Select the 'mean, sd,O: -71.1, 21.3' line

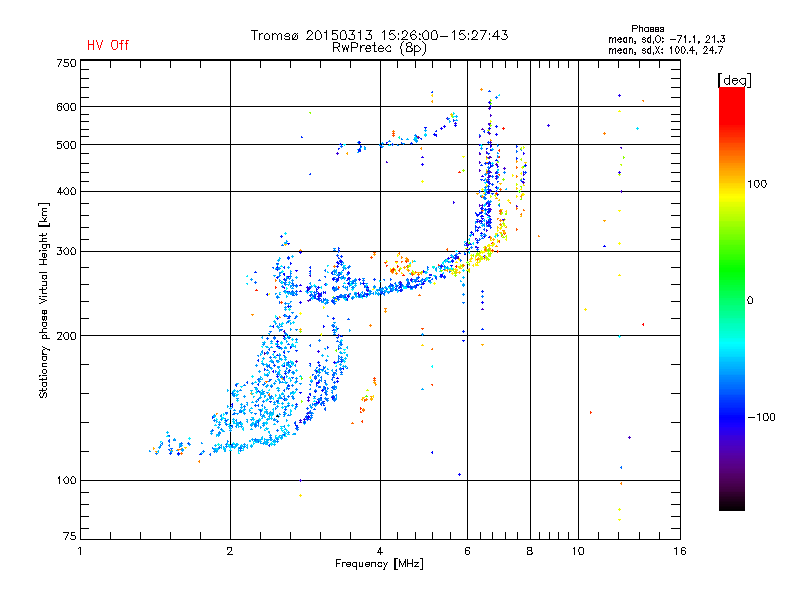[x=666, y=39]
